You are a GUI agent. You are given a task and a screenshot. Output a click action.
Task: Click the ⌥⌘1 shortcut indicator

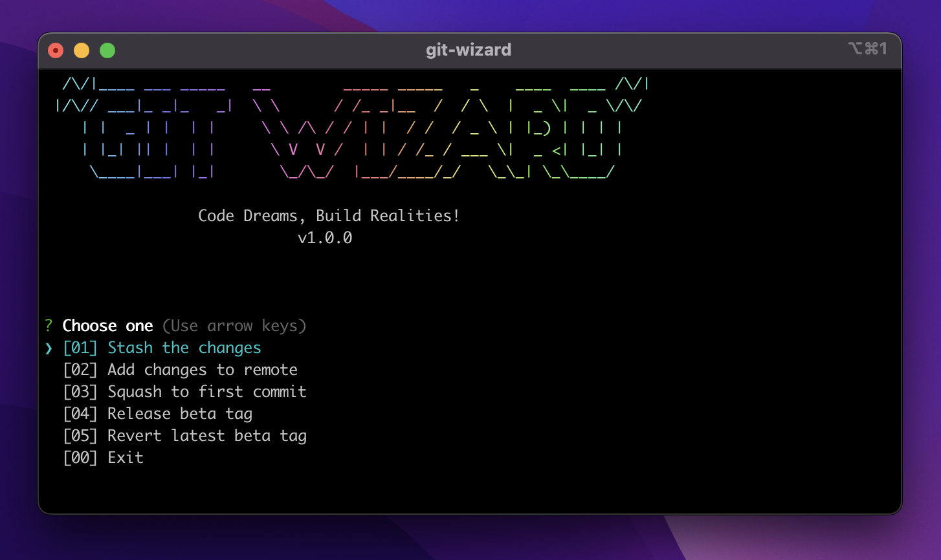867,49
